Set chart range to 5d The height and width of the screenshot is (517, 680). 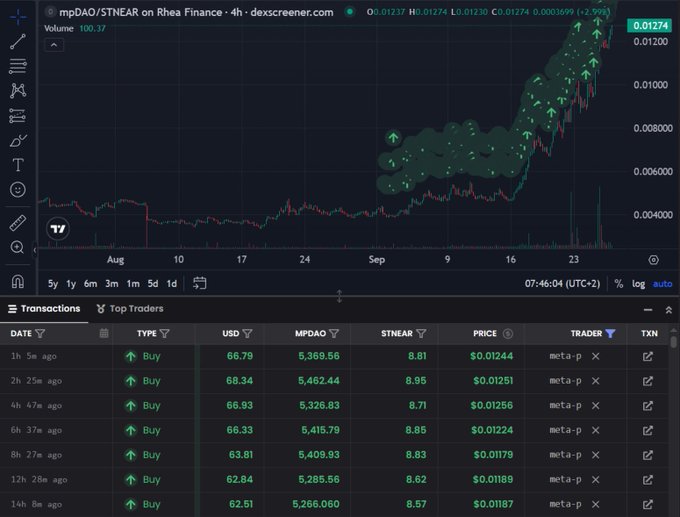[x=153, y=284]
